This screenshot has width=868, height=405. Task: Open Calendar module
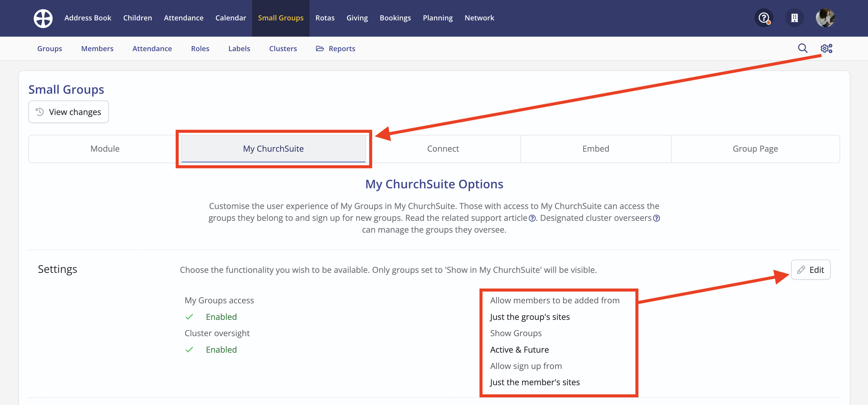231,18
